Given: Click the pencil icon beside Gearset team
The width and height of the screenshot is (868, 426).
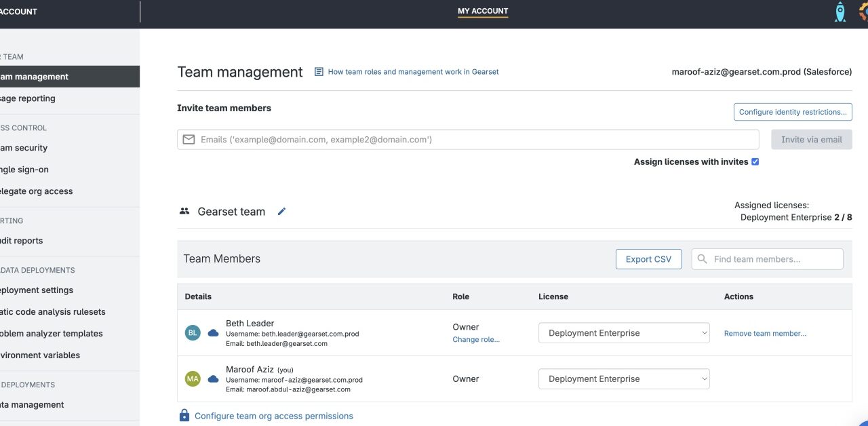Looking at the screenshot, I should pyautogui.click(x=282, y=212).
